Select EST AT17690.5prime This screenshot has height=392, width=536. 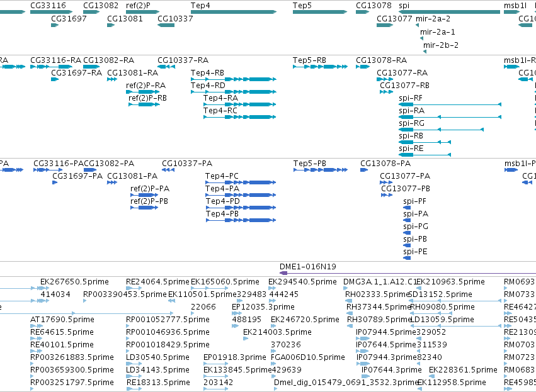[x=62, y=320]
